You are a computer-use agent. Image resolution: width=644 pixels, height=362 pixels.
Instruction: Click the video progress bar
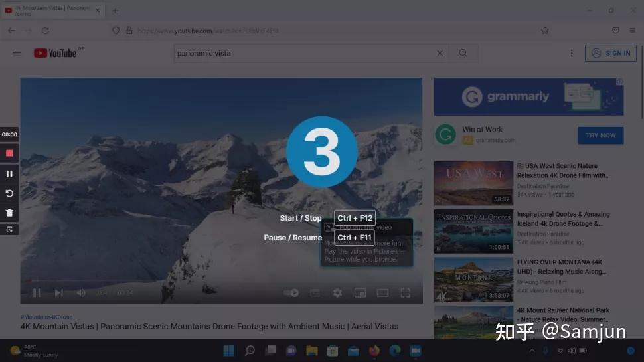[x=221, y=281]
